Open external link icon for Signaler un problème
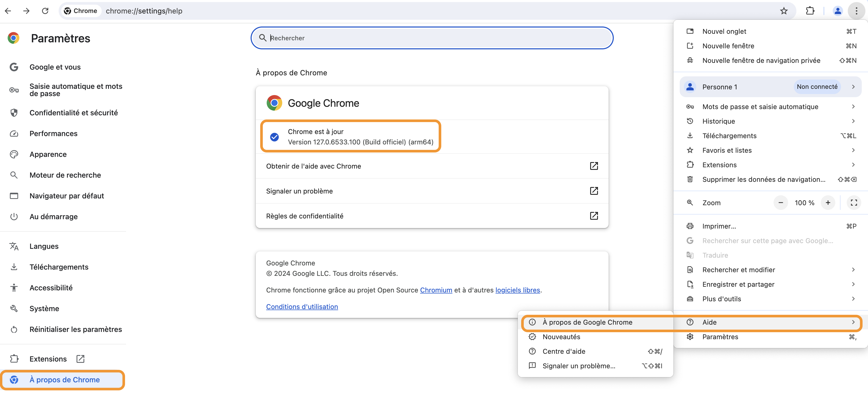 (x=594, y=191)
